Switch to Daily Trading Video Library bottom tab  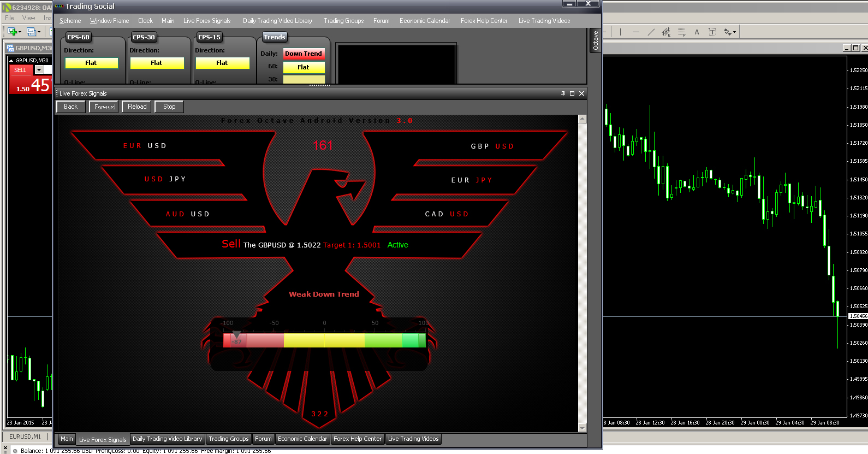(167, 439)
